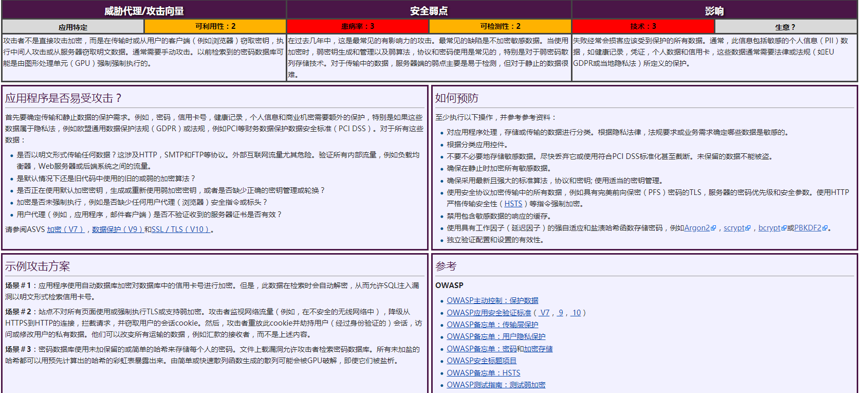Open OWASP备忘单：用户隐私保护 link
868x393 pixels.
(x=496, y=336)
